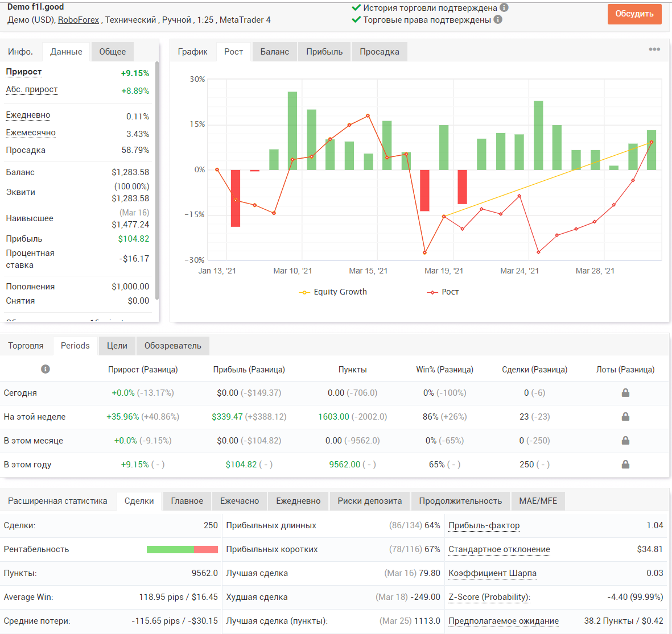Click lock icon in В этом году row

(x=626, y=465)
